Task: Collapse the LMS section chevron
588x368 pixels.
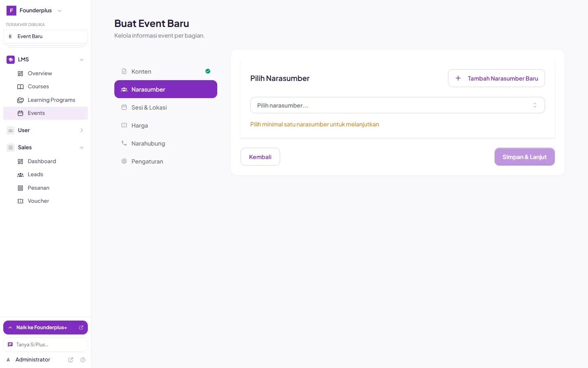Action: (x=82, y=60)
